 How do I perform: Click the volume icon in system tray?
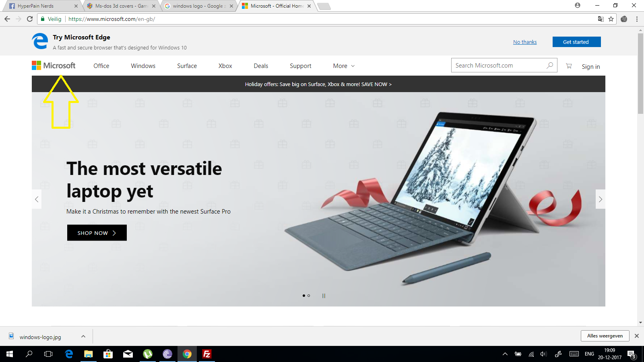(543, 354)
